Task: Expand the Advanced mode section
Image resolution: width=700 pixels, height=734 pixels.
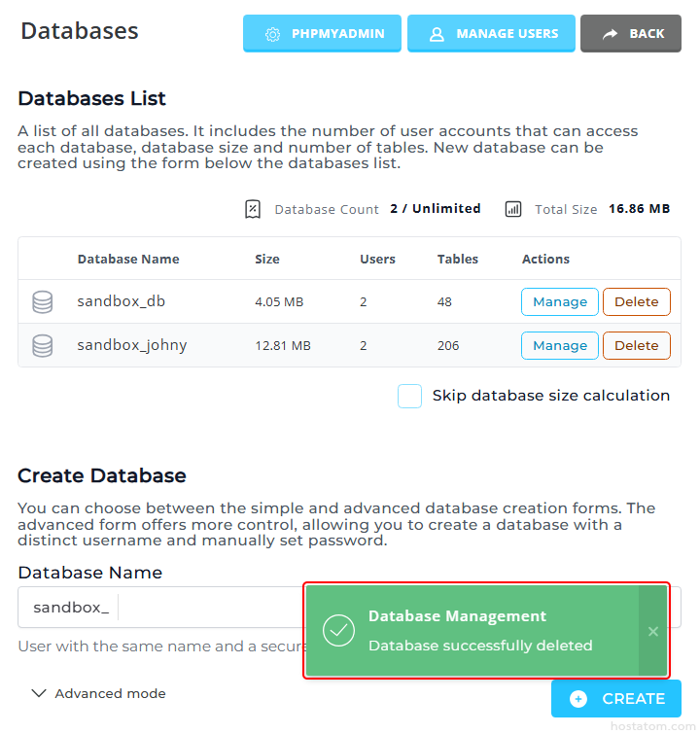Action: point(98,693)
